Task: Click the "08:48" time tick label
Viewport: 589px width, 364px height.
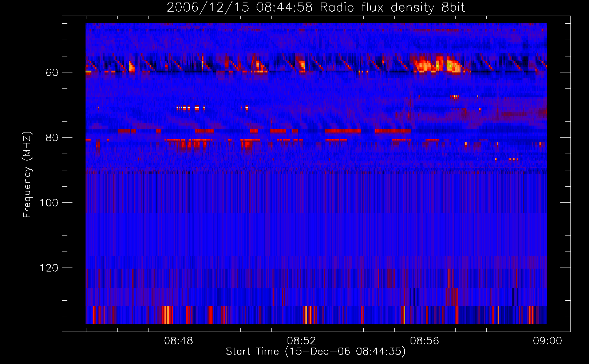Action: [178, 341]
